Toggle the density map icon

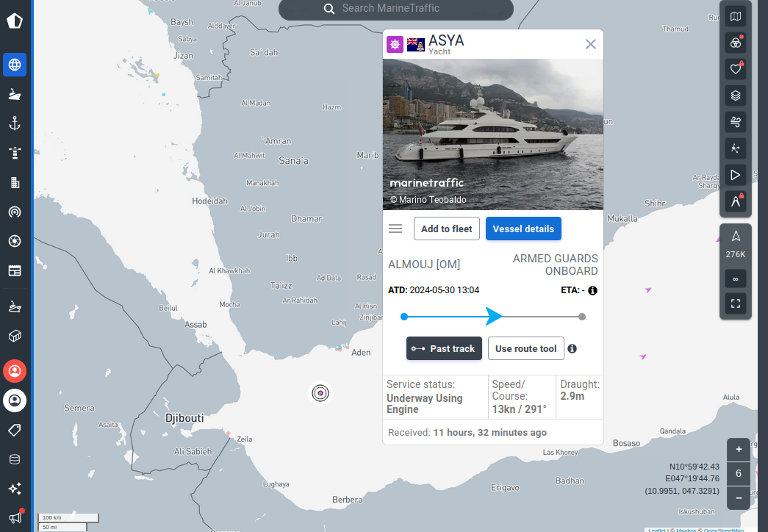[x=735, y=148]
